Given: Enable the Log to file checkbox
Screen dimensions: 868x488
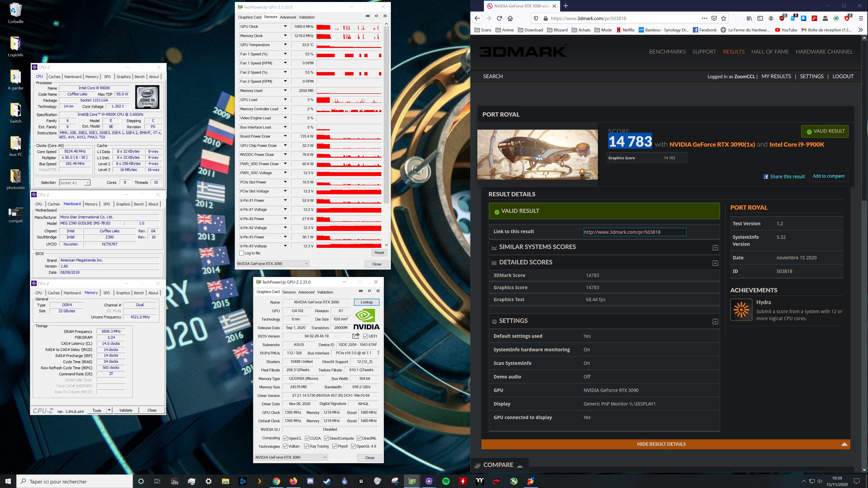Looking at the screenshot, I should [241, 253].
